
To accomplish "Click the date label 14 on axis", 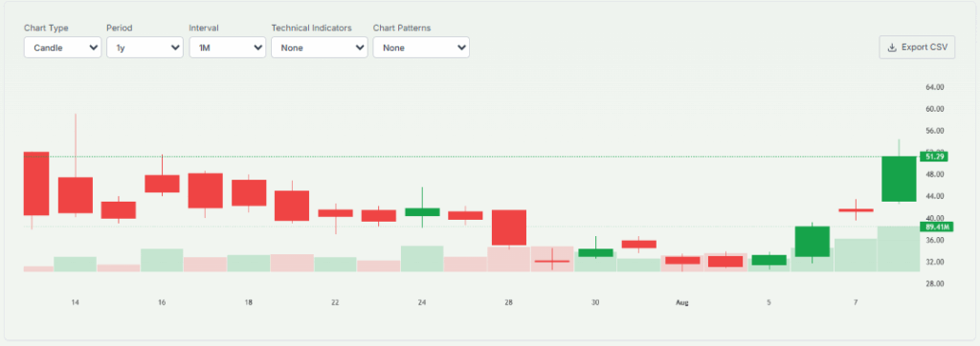I will click(75, 303).
